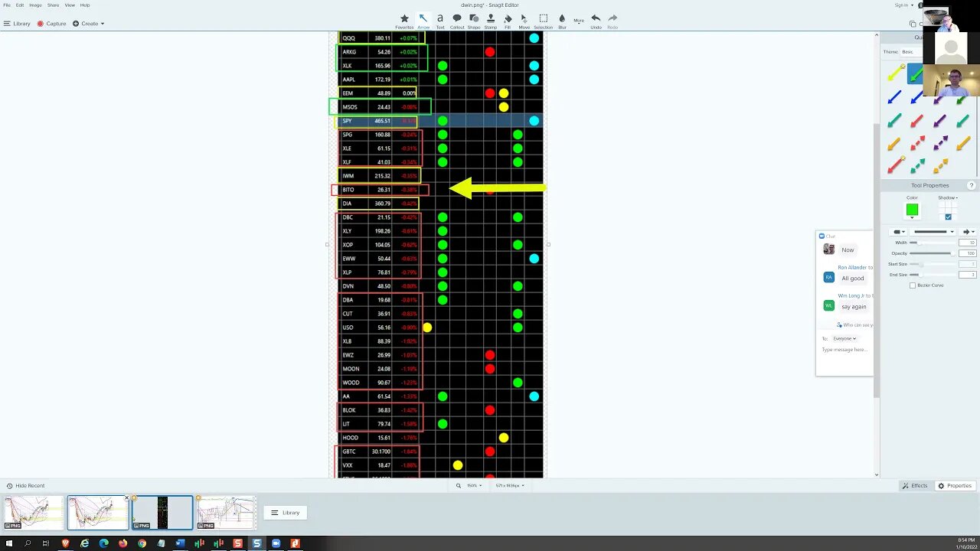
Task: Click the Library button in recent tray
Action: pos(286,513)
